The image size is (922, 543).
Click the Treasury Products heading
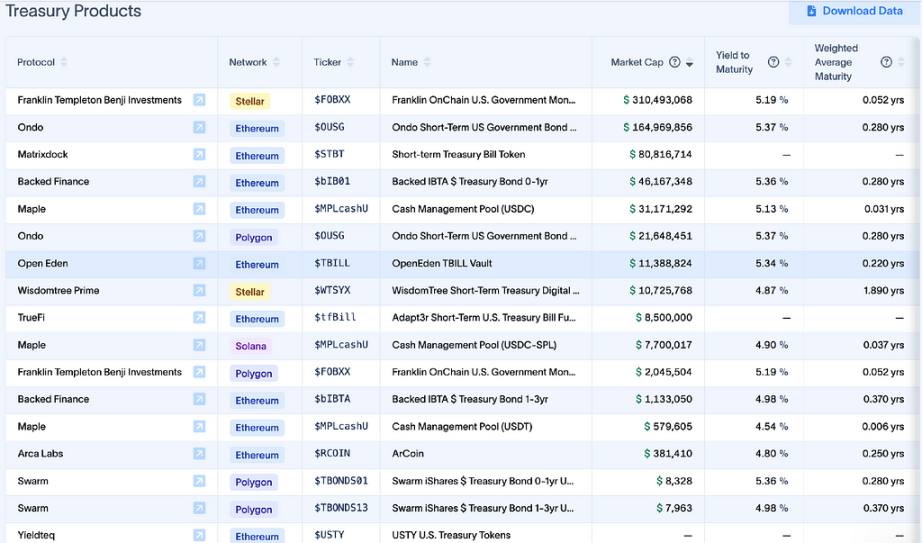click(74, 11)
